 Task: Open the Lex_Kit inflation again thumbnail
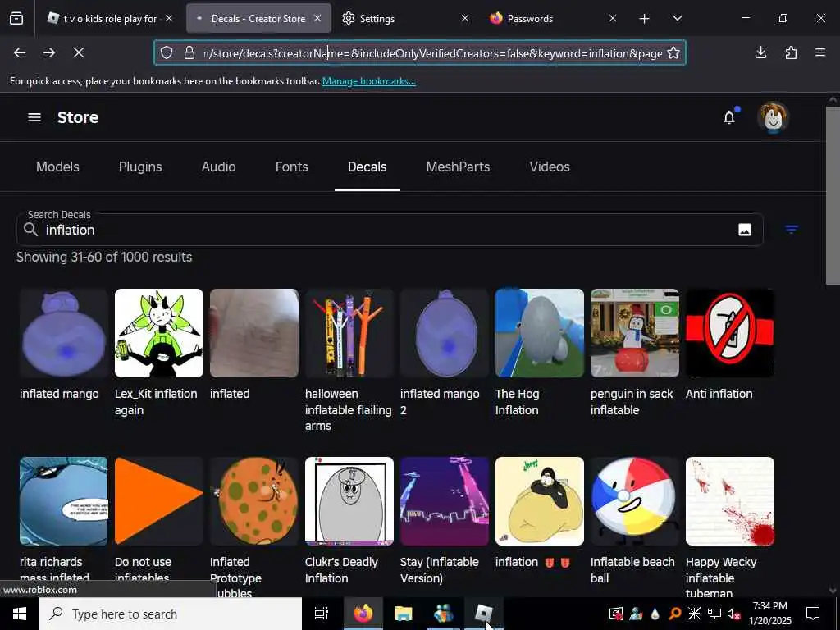tap(159, 333)
